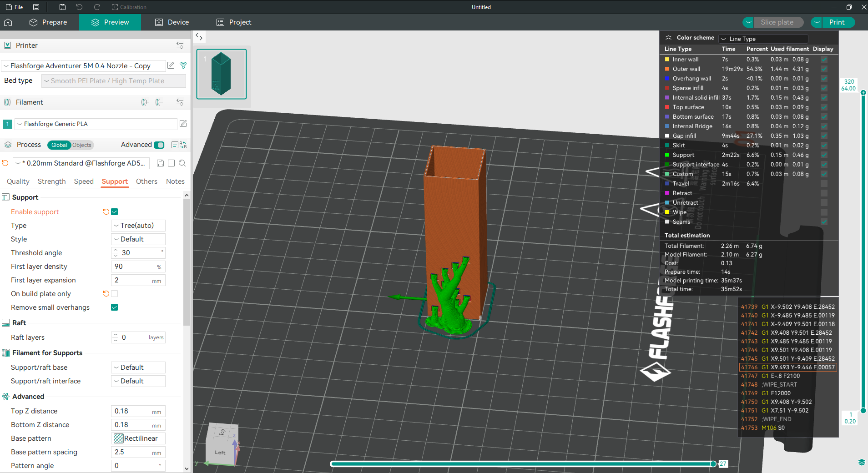
Task: Click the undo arrow icon
Action: [x=80, y=7]
